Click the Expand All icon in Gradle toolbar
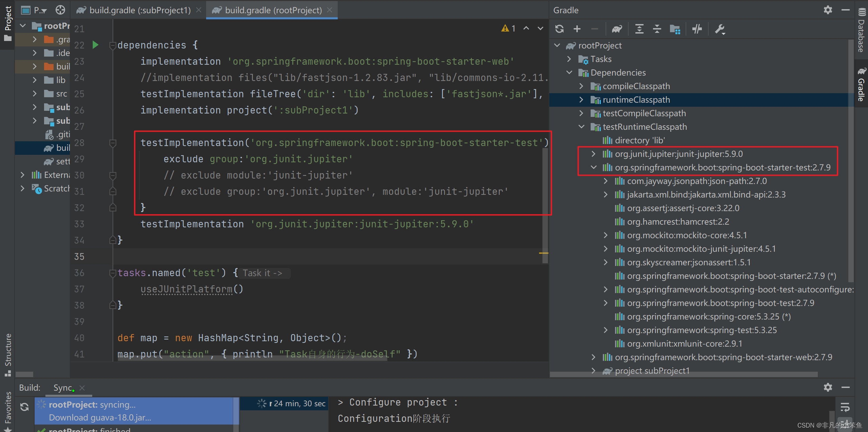The image size is (868, 432). pos(639,29)
